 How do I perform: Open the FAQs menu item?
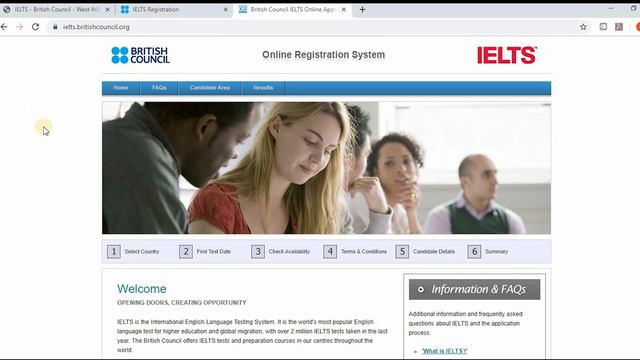[159, 88]
